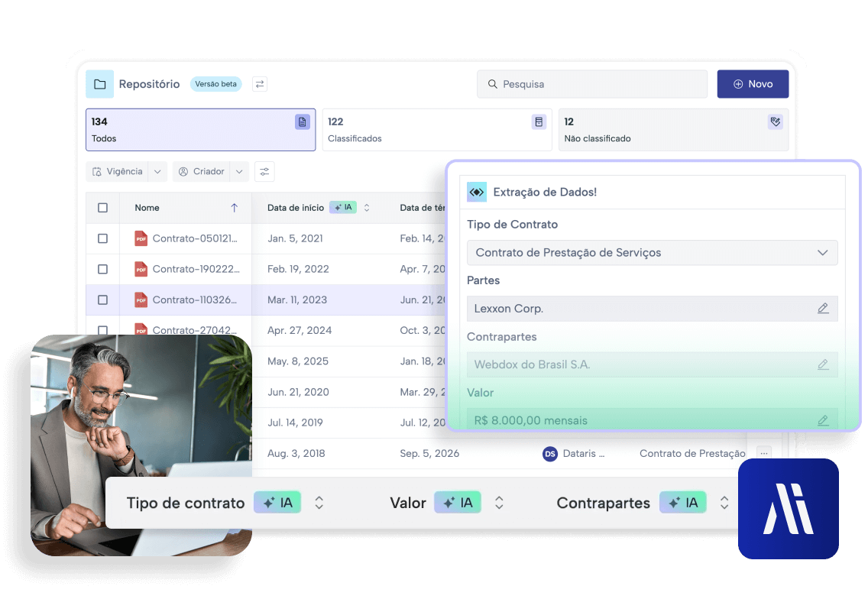
Task: Sort by Nome using the up arrow
Action: click(x=234, y=208)
